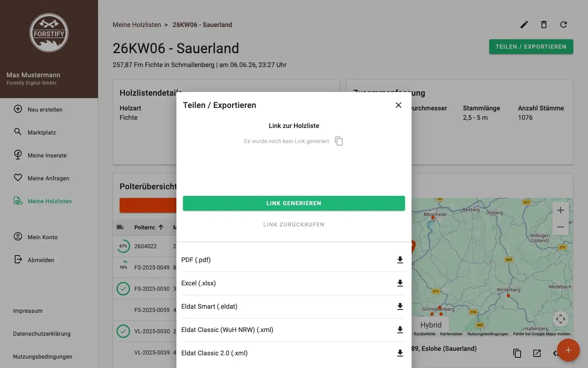Click Kurzbefehle on the map

click(x=424, y=334)
